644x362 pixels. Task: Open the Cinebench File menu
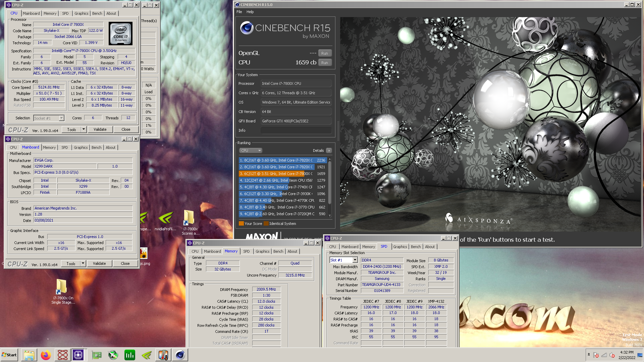point(239,12)
